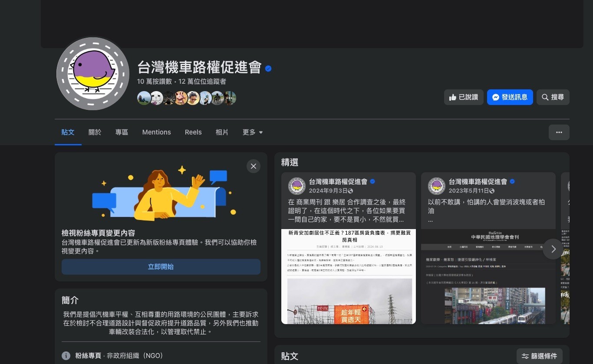Go to the Reels tab
The height and width of the screenshot is (364, 593).
(x=193, y=132)
